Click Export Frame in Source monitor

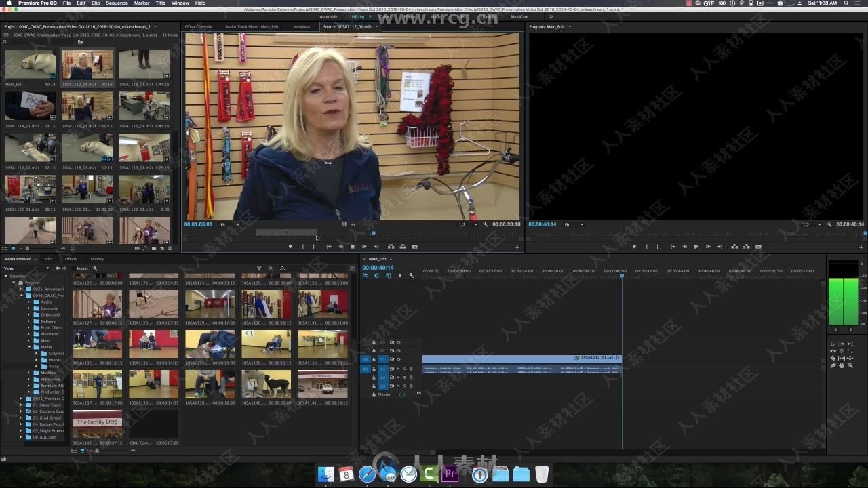point(414,247)
